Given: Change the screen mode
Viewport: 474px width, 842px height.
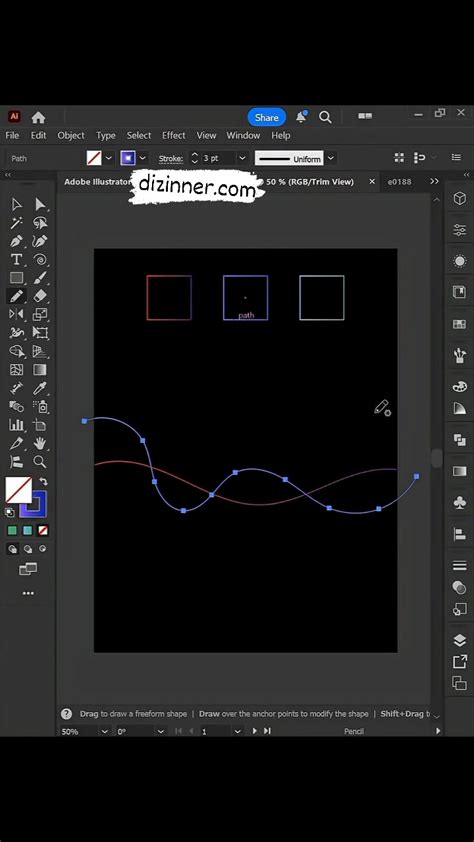Looking at the screenshot, I should coord(28,569).
